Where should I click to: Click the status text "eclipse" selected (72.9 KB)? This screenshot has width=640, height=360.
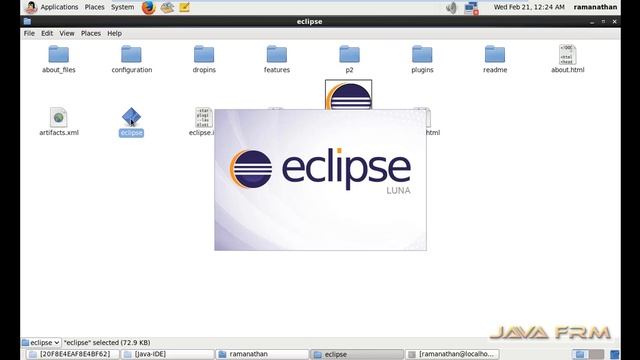107,342
